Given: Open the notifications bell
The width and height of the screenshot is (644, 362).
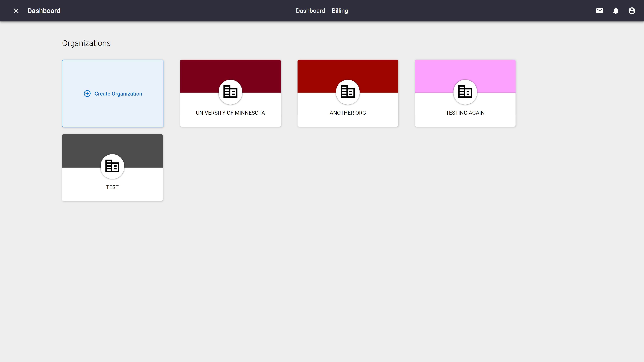Looking at the screenshot, I should [x=615, y=11].
